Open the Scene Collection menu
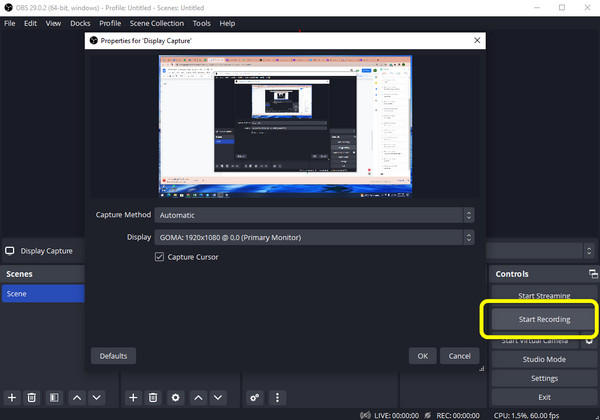600x420 pixels. click(x=157, y=23)
